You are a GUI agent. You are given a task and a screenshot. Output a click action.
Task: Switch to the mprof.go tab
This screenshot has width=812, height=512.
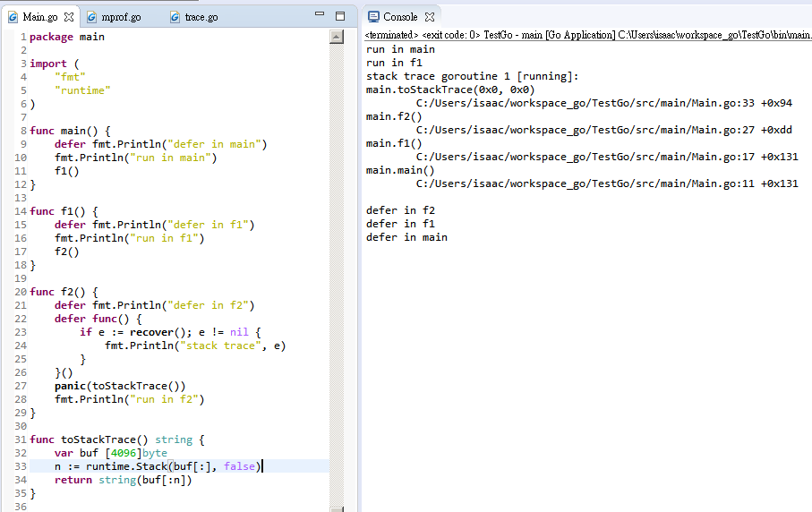(x=121, y=17)
